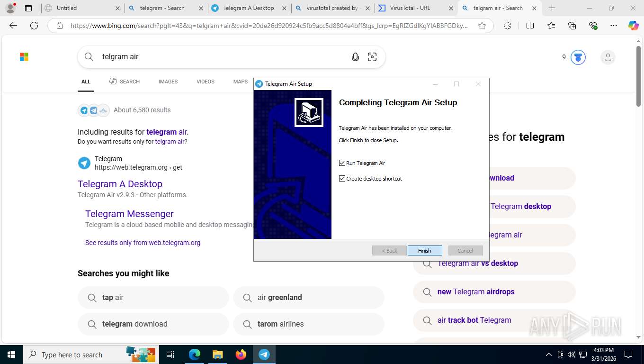Screen dimensions: 644x364
Task: Open the Edge extensions puzzle icon
Action: pos(507,26)
